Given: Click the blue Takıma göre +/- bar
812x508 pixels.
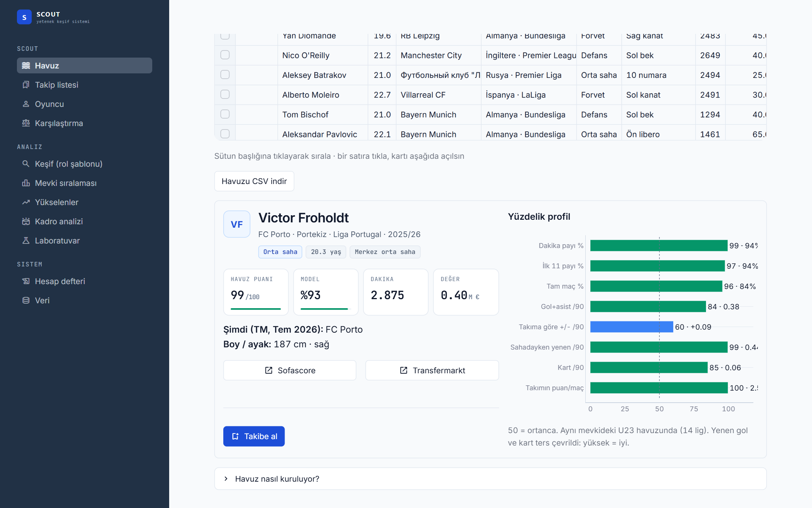Looking at the screenshot, I should coord(632,327).
